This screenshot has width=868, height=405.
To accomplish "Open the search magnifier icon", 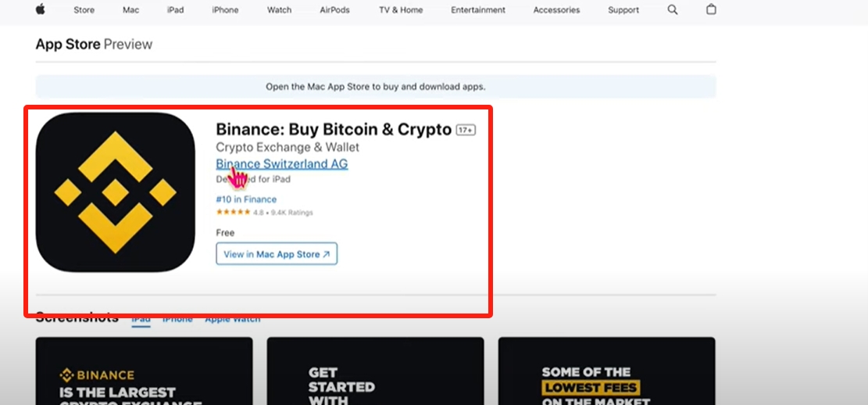I will pyautogui.click(x=673, y=10).
